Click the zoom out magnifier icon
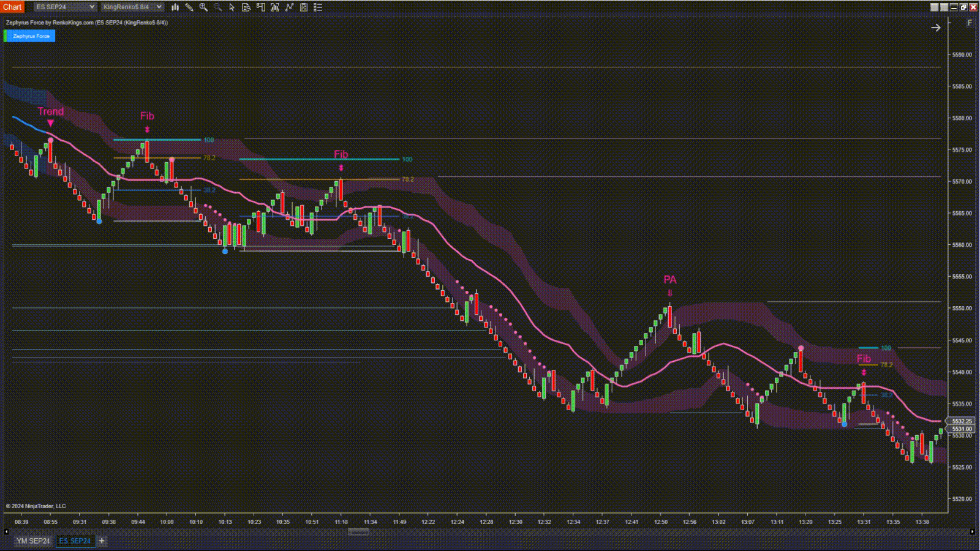The height and width of the screenshot is (551, 980). (x=217, y=7)
